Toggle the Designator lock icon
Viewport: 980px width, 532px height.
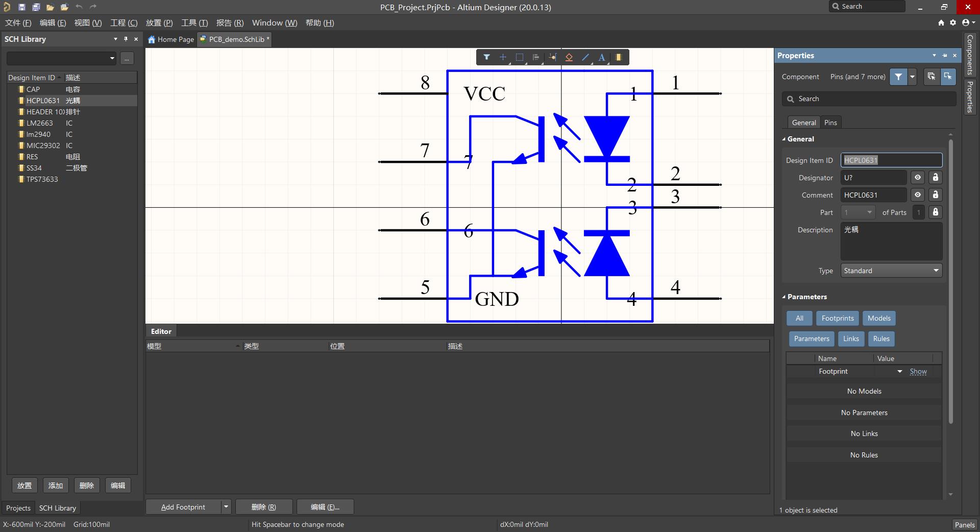[x=935, y=178]
